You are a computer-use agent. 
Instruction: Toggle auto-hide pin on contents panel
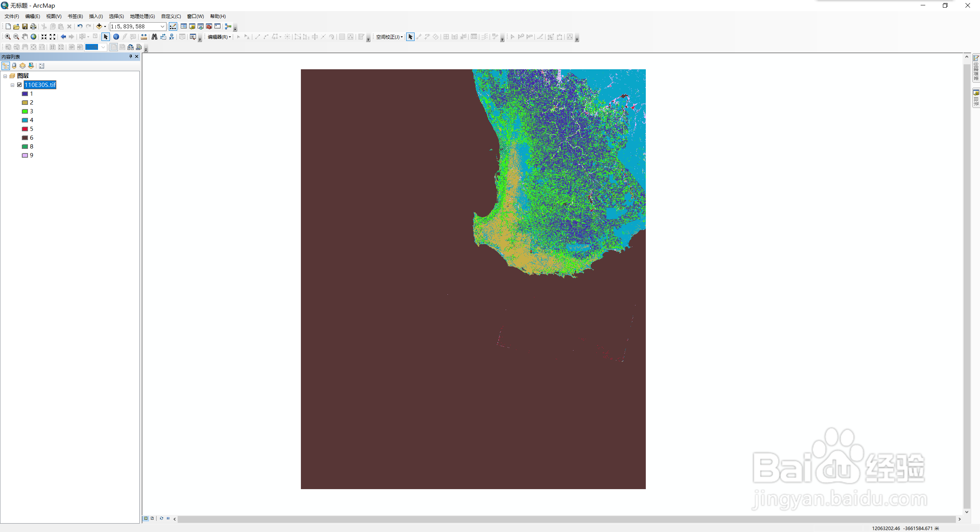[x=131, y=56]
